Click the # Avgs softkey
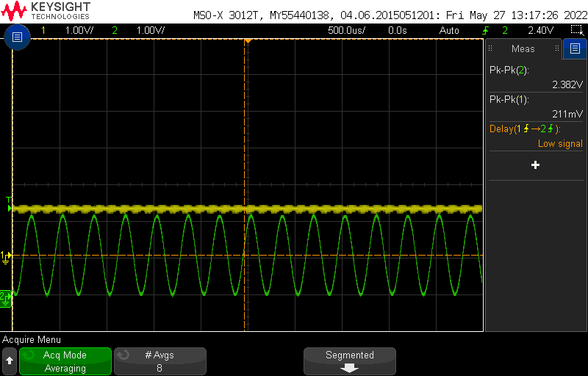Viewport: 588px width, 376px height. [159, 361]
